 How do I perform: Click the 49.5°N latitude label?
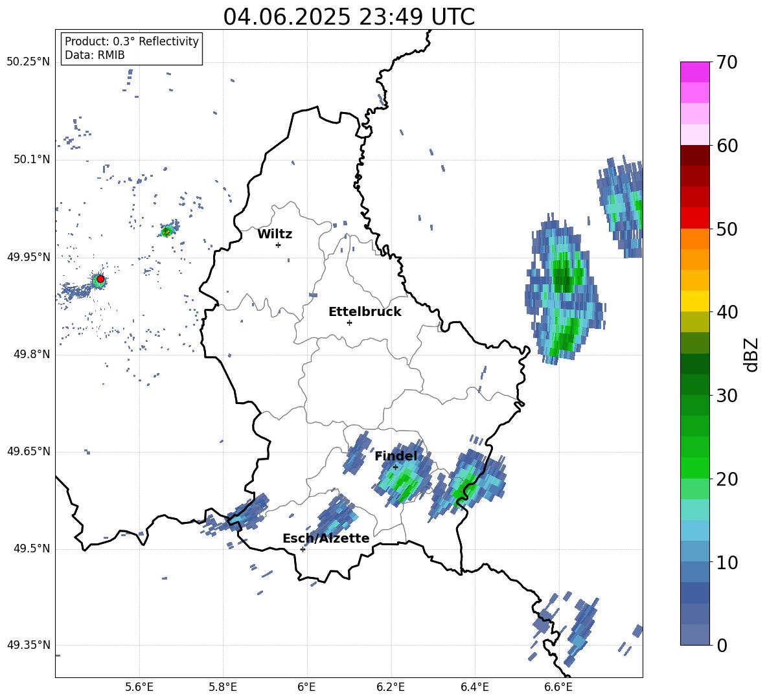pyautogui.click(x=32, y=549)
